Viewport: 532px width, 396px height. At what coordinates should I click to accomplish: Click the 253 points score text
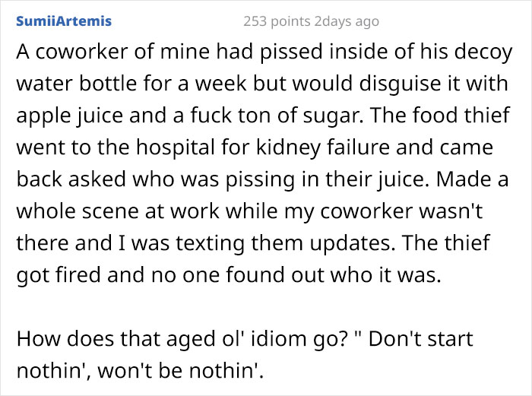[x=277, y=21]
